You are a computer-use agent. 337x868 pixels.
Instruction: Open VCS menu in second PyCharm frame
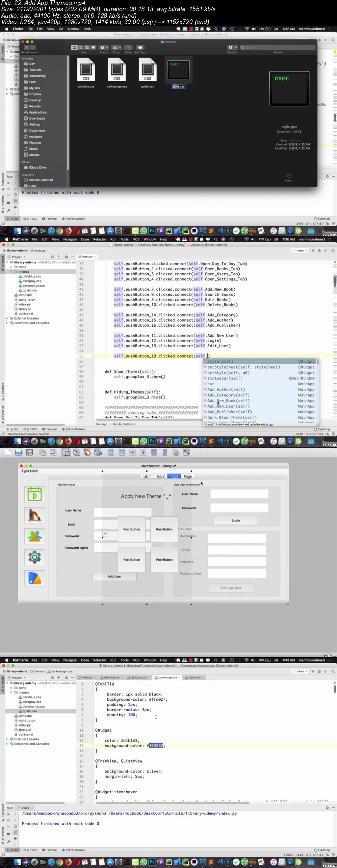click(x=136, y=239)
